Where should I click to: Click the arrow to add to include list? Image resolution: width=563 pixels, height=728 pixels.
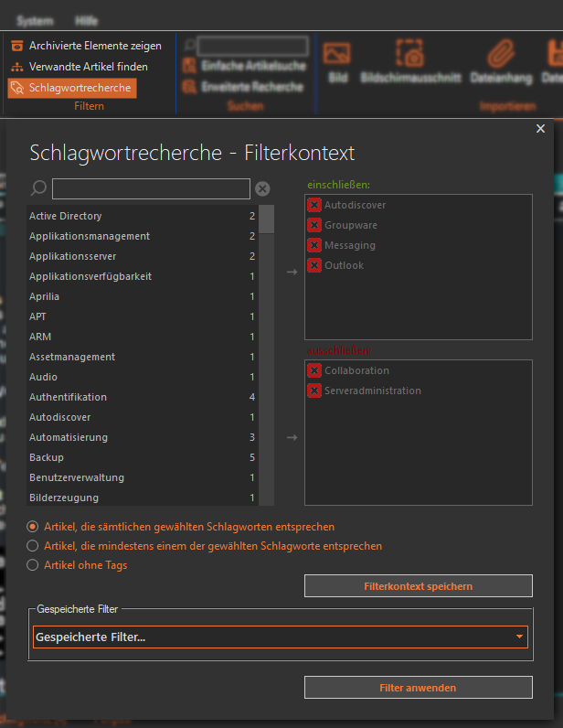[x=292, y=272]
